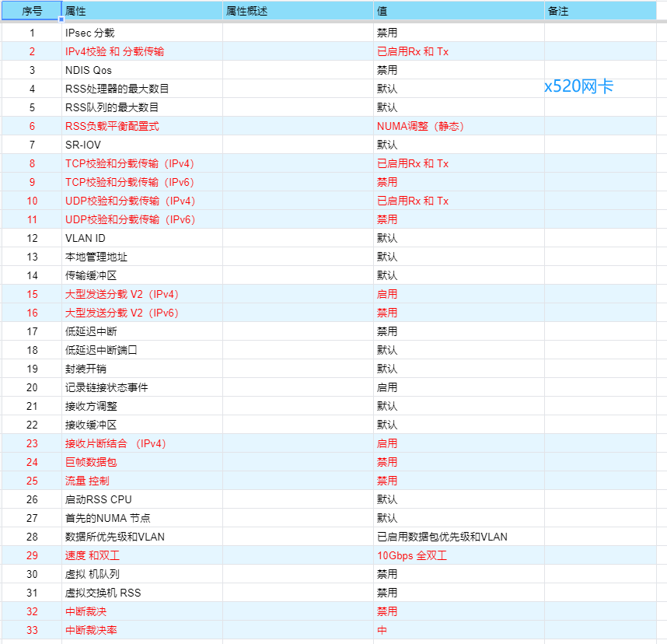Click the cell fill handle below 序号
This screenshot has height=644, width=667.
61,19
